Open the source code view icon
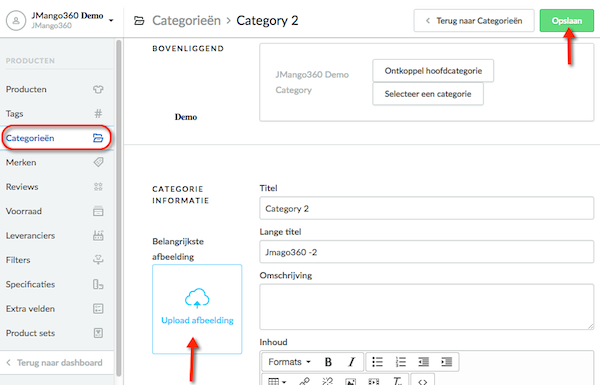600x385 pixels. [422, 382]
